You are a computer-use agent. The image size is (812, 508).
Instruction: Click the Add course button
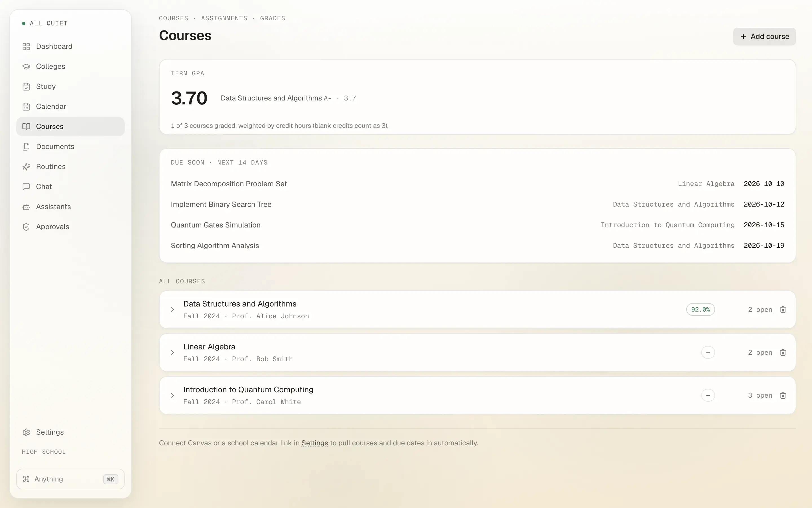[x=764, y=37]
